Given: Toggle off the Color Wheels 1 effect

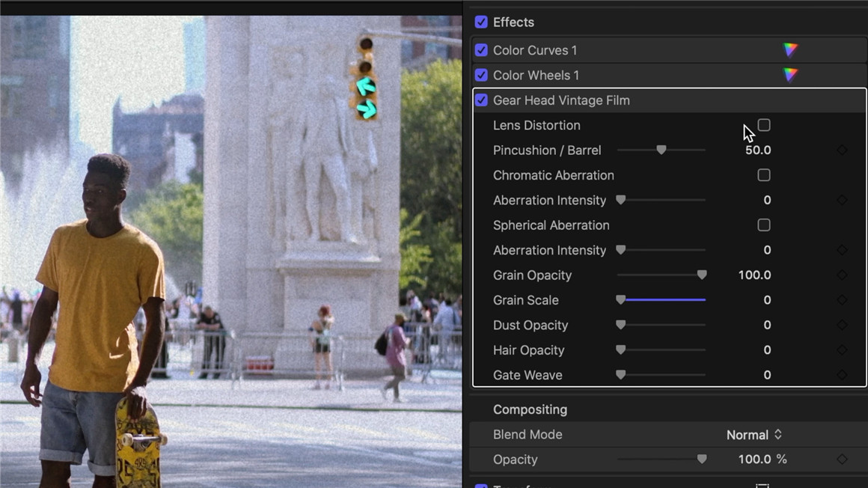Looking at the screenshot, I should click(x=481, y=76).
